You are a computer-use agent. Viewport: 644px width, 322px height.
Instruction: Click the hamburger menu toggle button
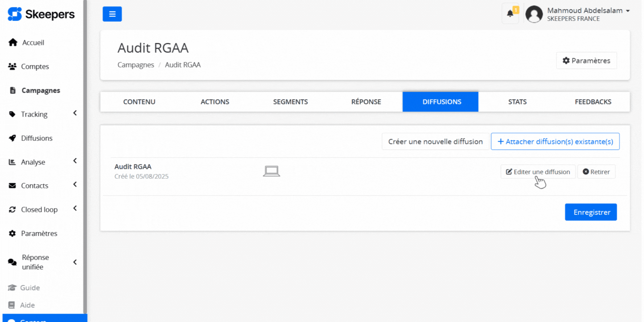pos(112,14)
